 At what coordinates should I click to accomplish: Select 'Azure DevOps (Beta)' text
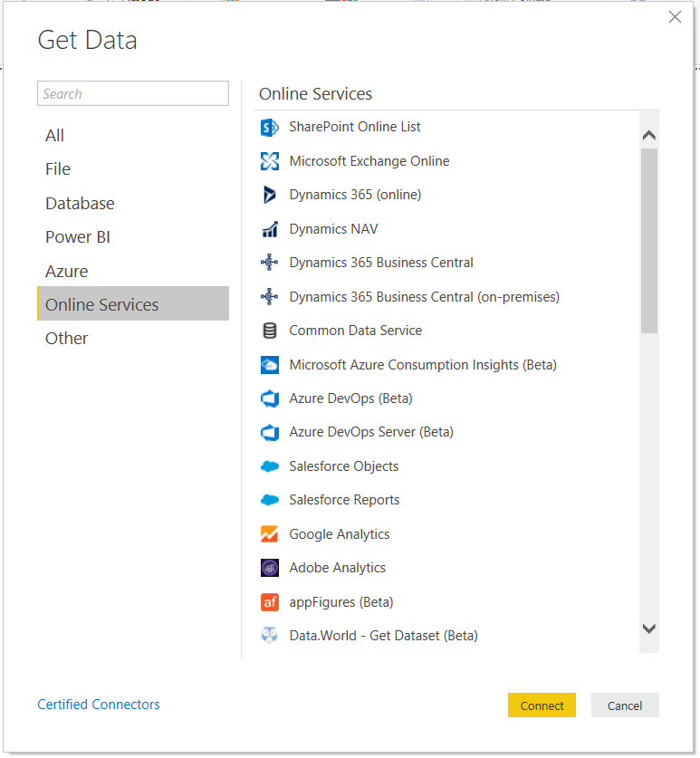351,398
